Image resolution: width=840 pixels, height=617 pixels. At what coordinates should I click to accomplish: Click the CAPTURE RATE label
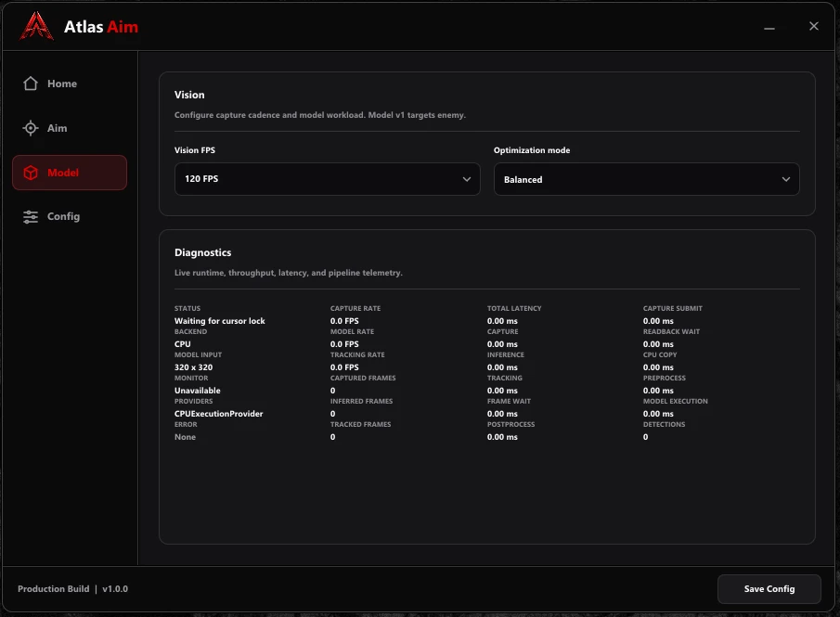(x=355, y=308)
